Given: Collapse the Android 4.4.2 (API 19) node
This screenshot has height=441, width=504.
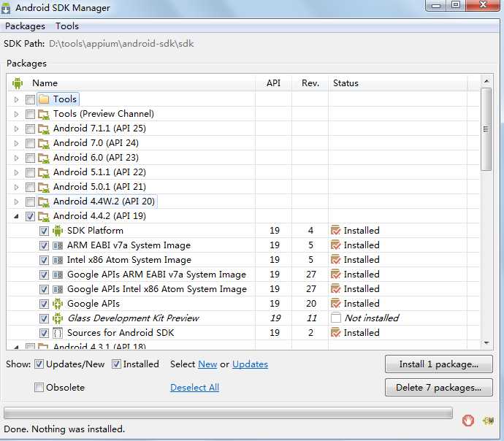Looking at the screenshot, I should 16,217.
